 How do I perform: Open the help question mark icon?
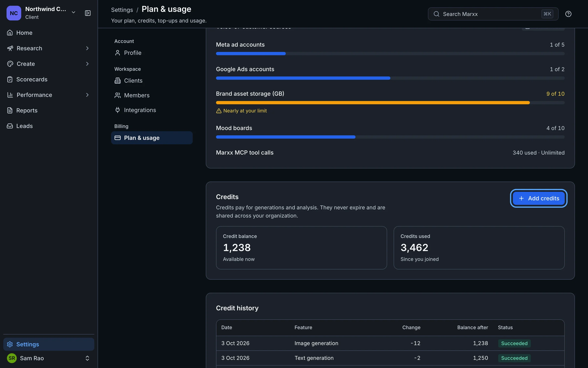coord(568,14)
